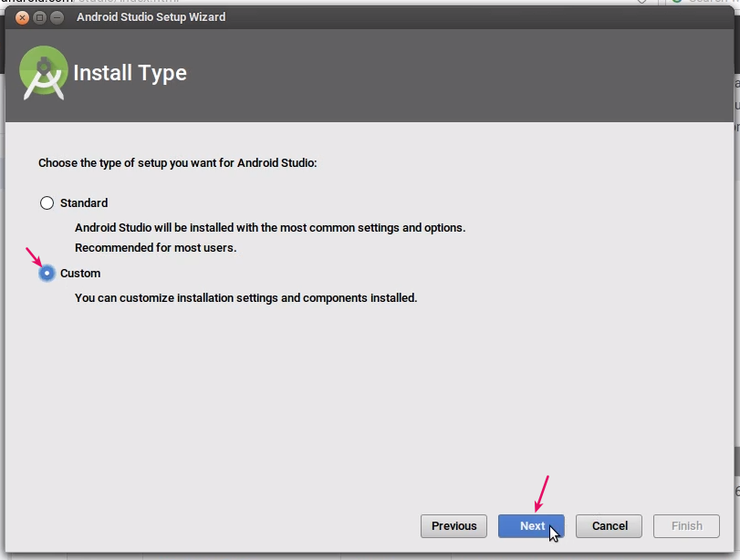
Task: Click the 'Recommended for most users' text
Action: click(x=154, y=247)
